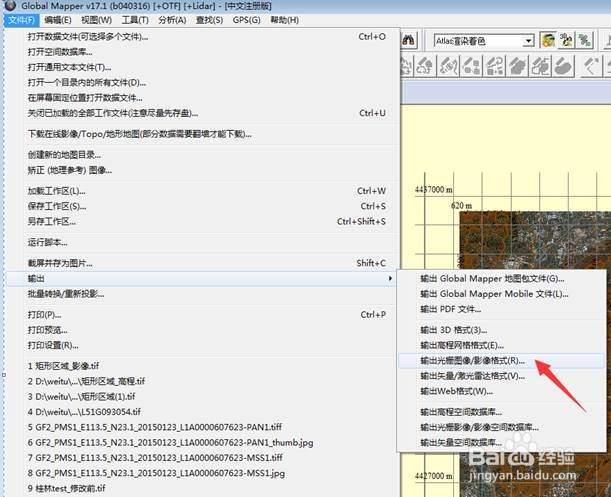Open recent file 2 矩形区域_高程.tif
The image size is (611, 497).
[203, 381]
